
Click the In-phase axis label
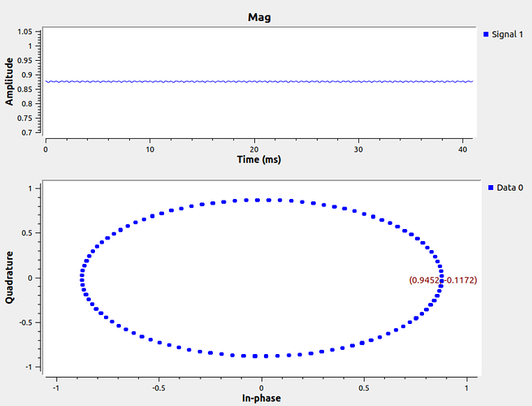click(x=262, y=398)
